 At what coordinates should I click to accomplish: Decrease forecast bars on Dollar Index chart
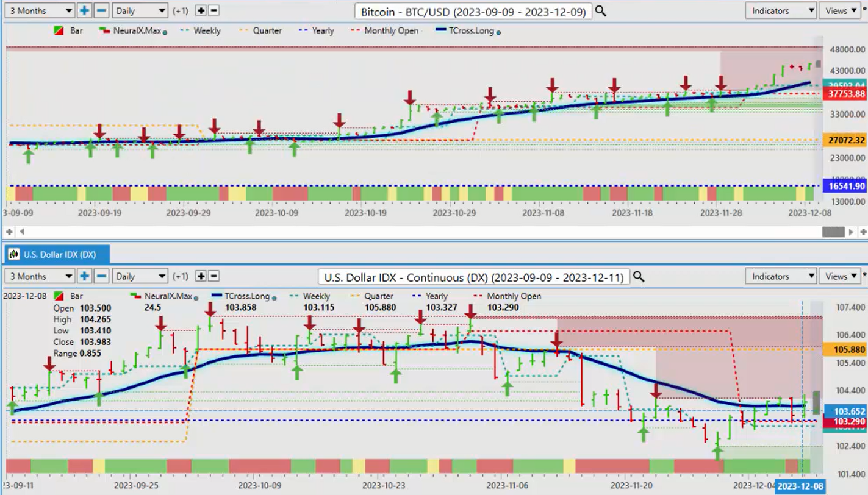pos(214,276)
